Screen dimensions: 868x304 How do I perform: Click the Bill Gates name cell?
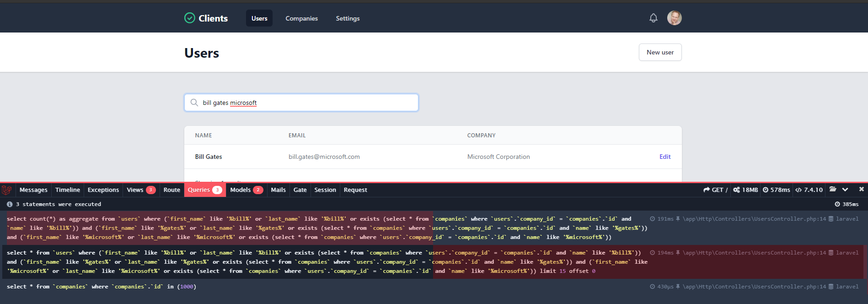[x=209, y=157]
